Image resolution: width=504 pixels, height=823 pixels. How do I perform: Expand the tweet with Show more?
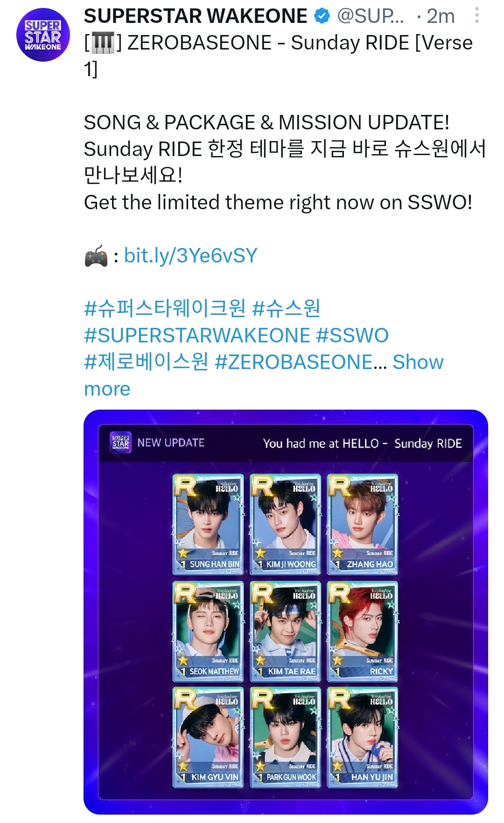(264, 375)
